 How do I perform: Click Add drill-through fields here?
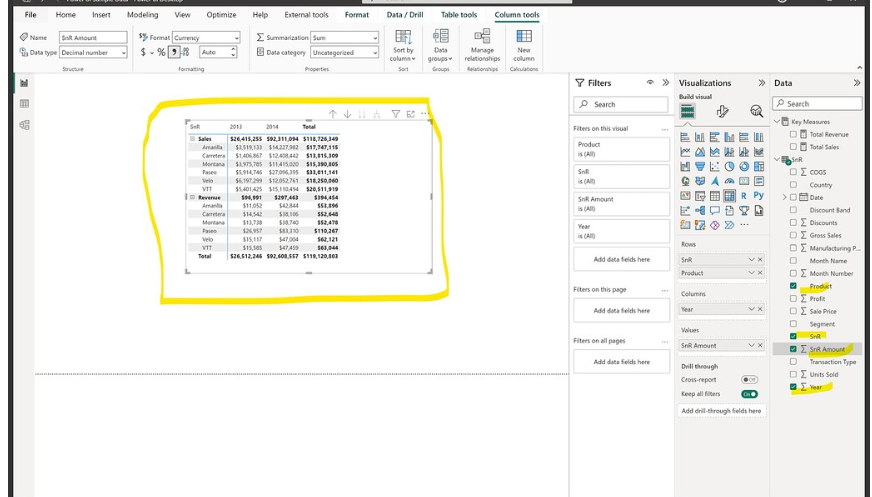point(721,411)
